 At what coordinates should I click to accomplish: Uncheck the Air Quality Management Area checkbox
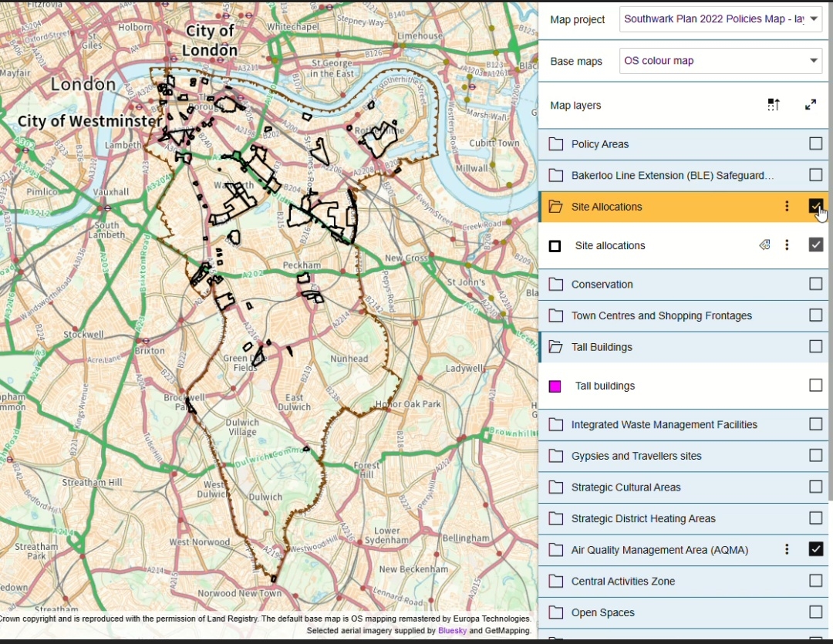pos(815,549)
